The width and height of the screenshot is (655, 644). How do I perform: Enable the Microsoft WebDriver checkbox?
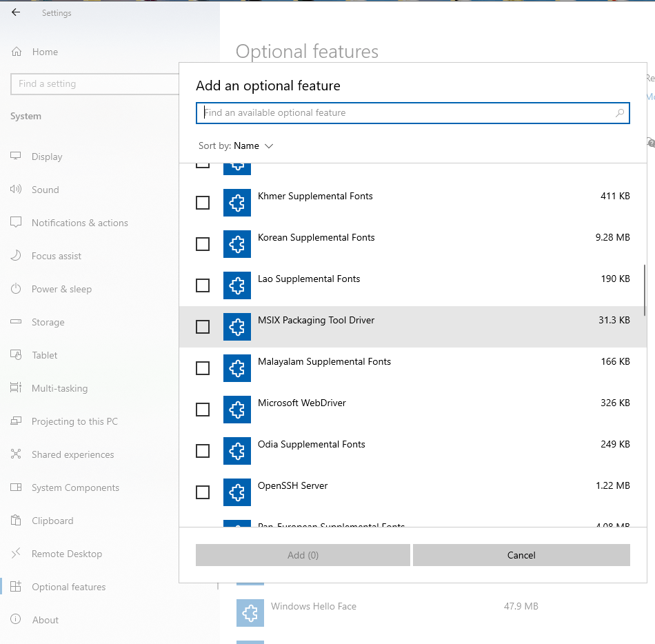point(203,410)
